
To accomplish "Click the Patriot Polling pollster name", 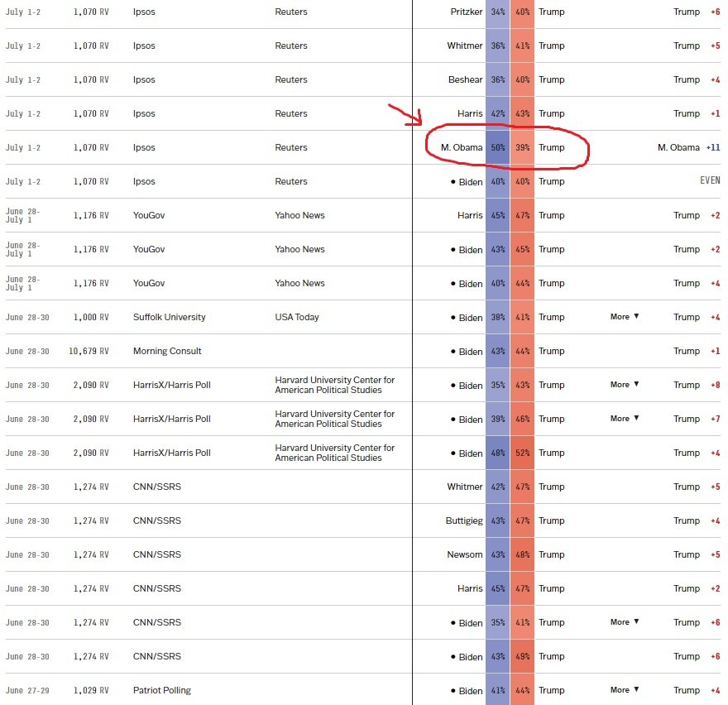I will click(x=161, y=690).
